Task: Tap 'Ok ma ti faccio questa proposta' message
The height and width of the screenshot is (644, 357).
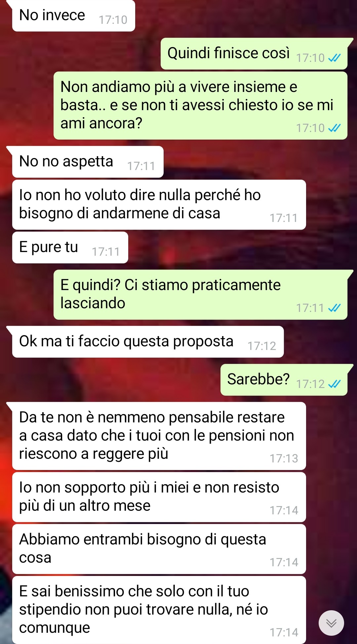Action: [148, 342]
